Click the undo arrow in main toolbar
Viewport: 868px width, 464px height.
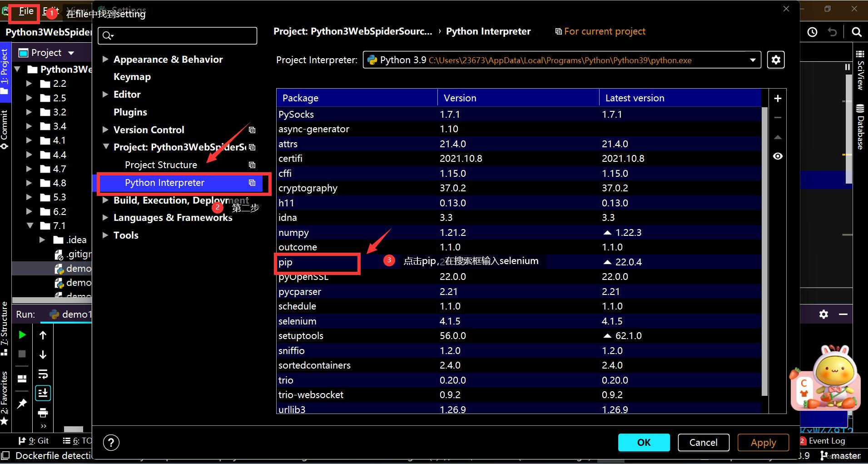tap(832, 32)
